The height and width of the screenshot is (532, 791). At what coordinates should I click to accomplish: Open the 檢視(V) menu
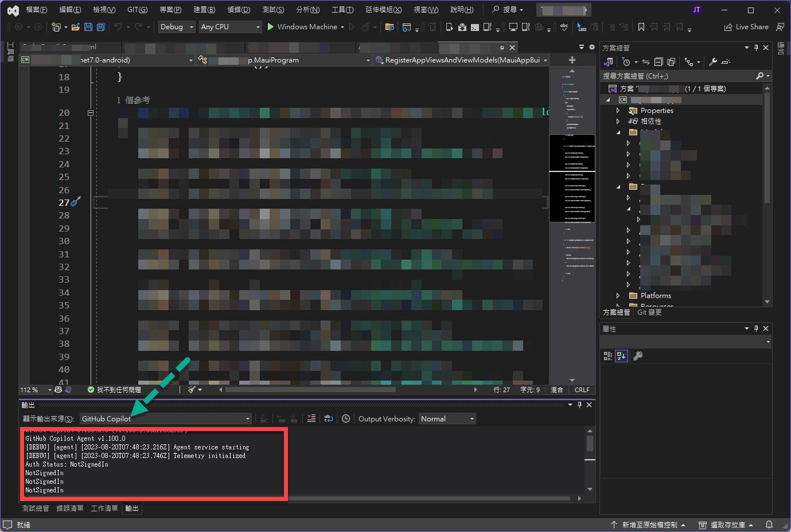(103, 9)
